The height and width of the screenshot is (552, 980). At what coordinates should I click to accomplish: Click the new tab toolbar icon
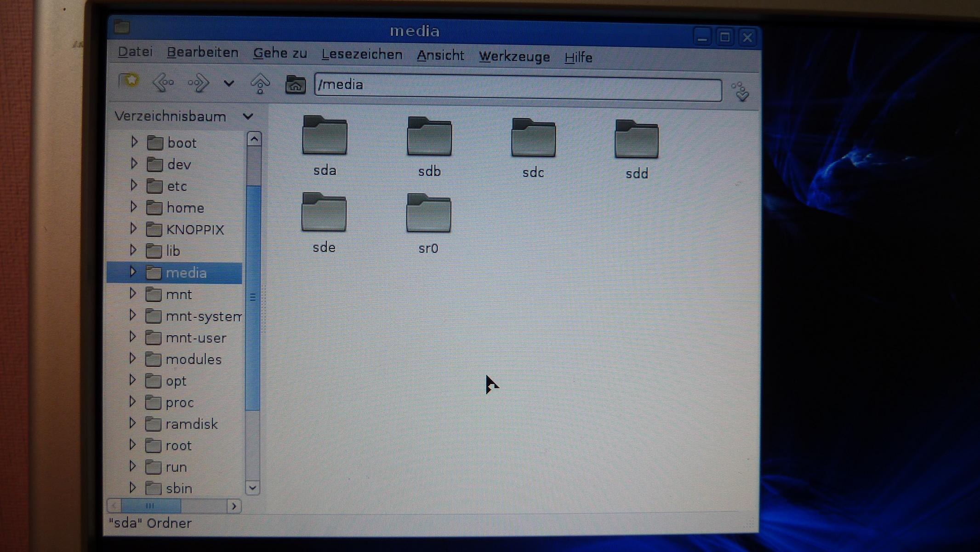click(128, 81)
